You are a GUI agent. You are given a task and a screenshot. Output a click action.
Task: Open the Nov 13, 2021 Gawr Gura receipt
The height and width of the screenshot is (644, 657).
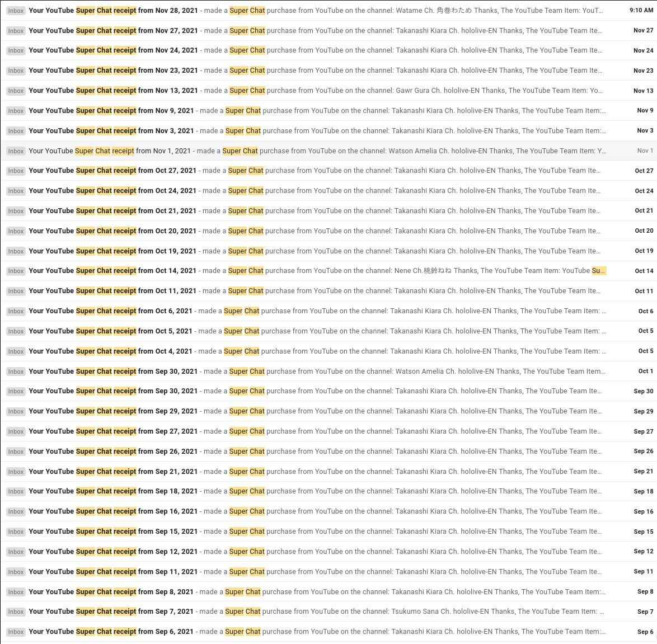point(328,91)
